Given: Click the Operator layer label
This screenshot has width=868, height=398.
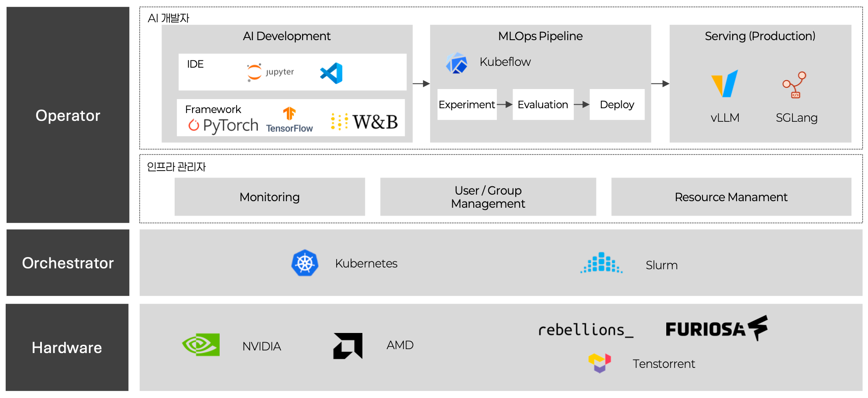Looking at the screenshot, I should [x=68, y=115].
